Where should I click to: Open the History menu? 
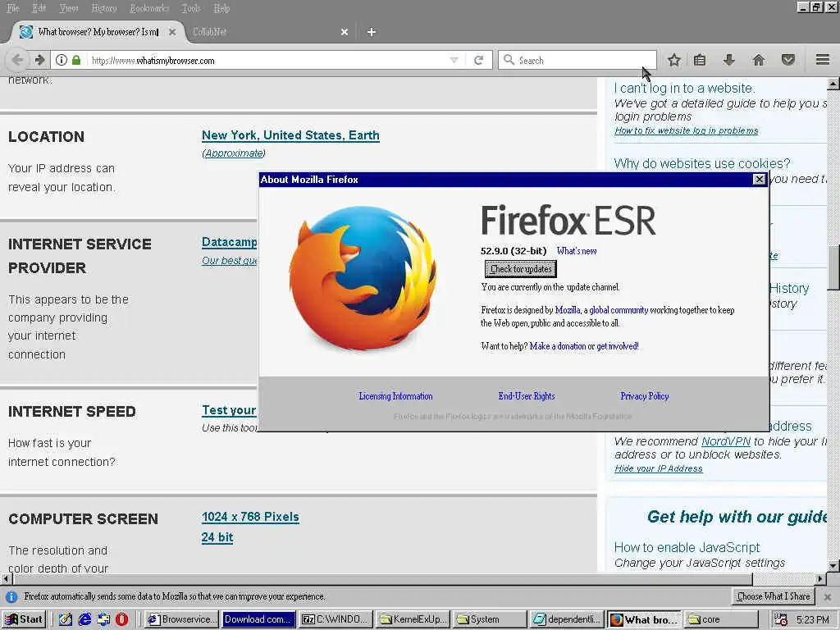point(104,8)
